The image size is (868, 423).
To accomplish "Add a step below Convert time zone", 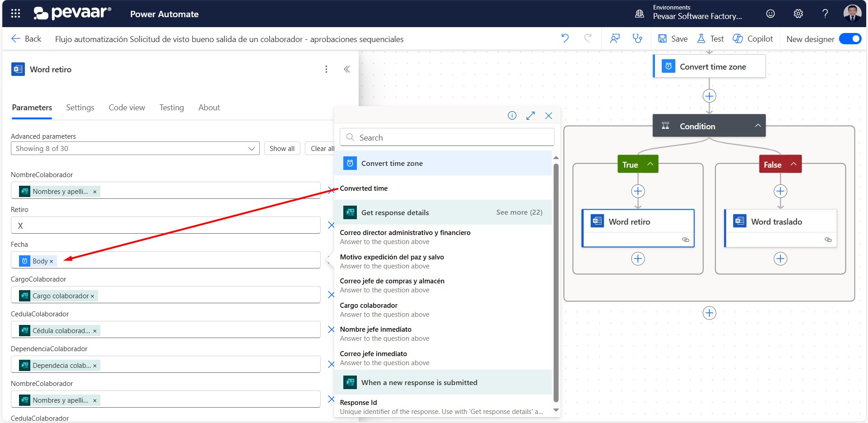I will point(709,96).
